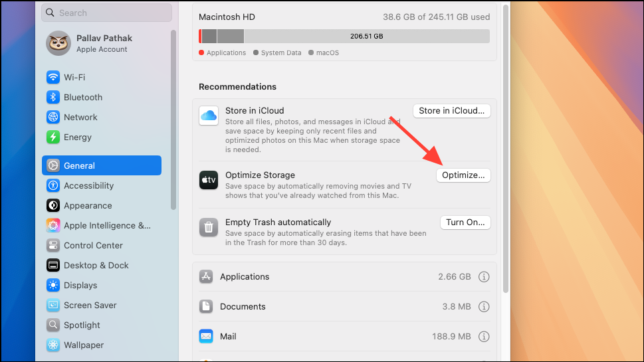Open Bluetooth settings from sidebar icon

point(53,97)
